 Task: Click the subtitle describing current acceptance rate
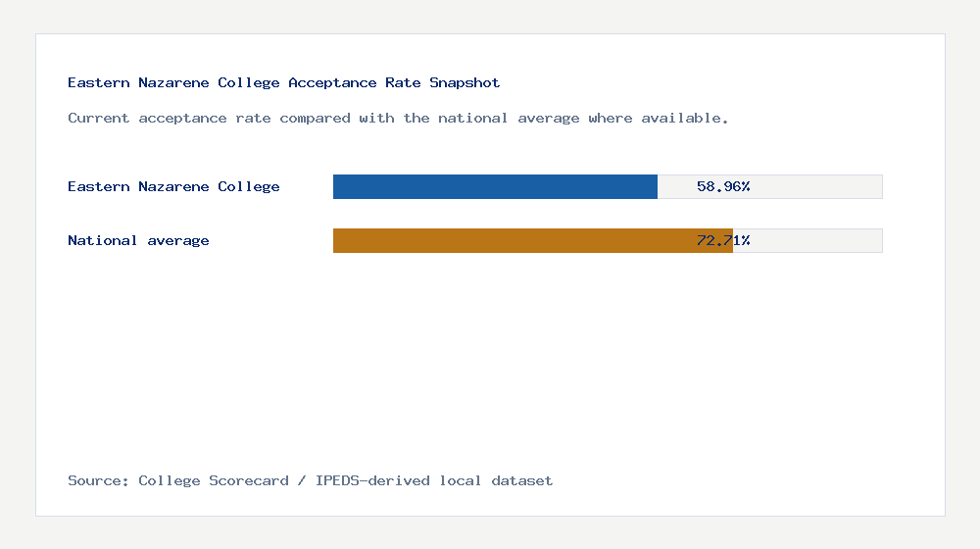click(398, 118)
